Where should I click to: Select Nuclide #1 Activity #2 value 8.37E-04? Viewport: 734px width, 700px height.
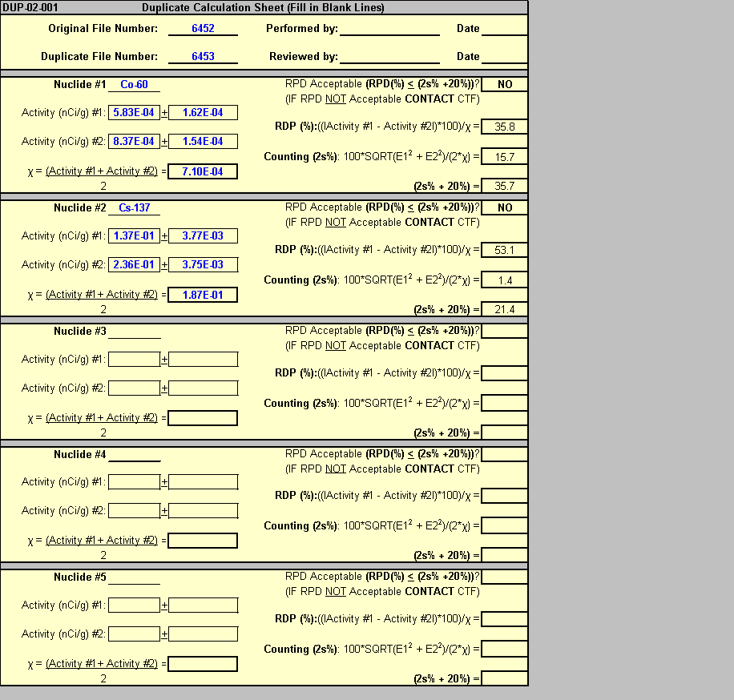(x=135, y=141)
